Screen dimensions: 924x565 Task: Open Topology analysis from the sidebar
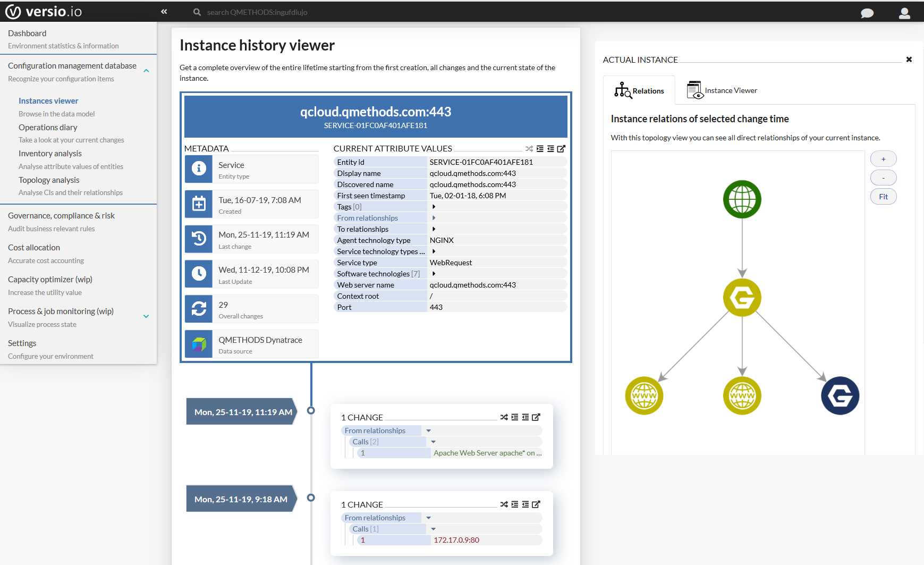pos(49,180)
